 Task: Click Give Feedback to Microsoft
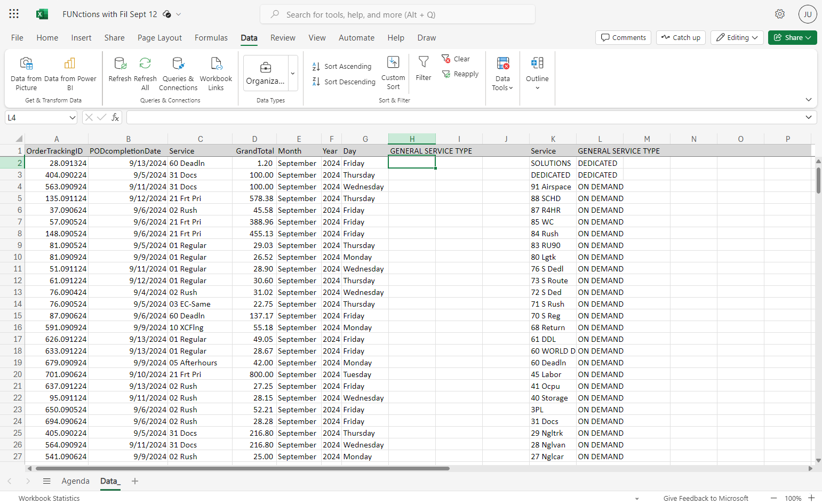tap(706, 498)
